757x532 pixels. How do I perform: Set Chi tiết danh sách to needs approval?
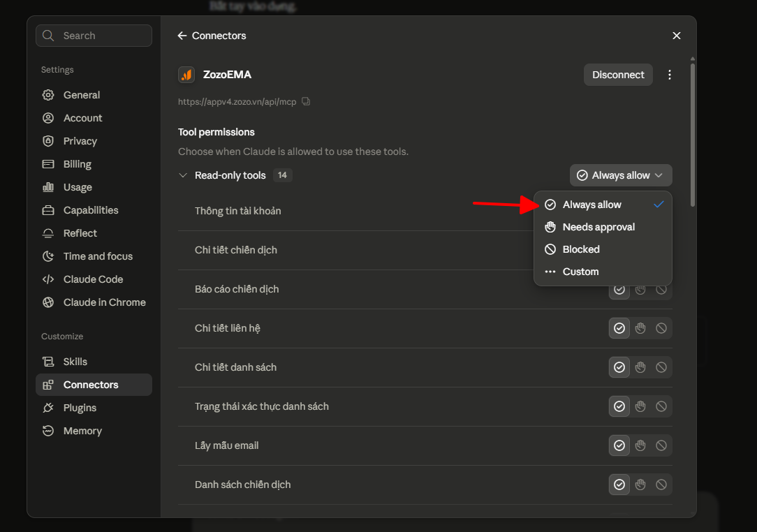point(640,367)
